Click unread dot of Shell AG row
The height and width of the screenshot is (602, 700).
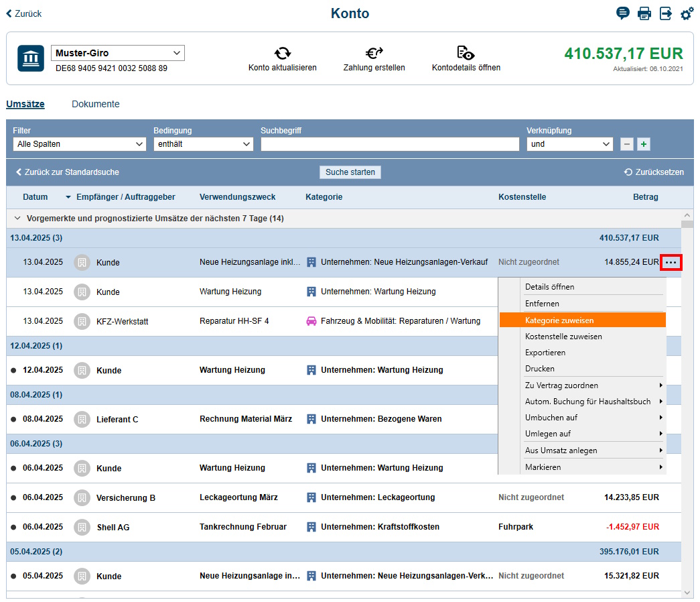[x=13, y=527]
